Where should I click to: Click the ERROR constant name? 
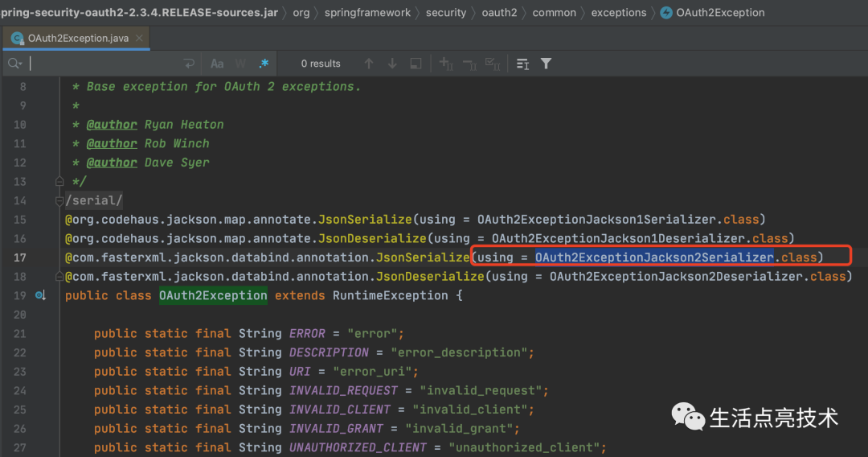[x=307, y=333]
